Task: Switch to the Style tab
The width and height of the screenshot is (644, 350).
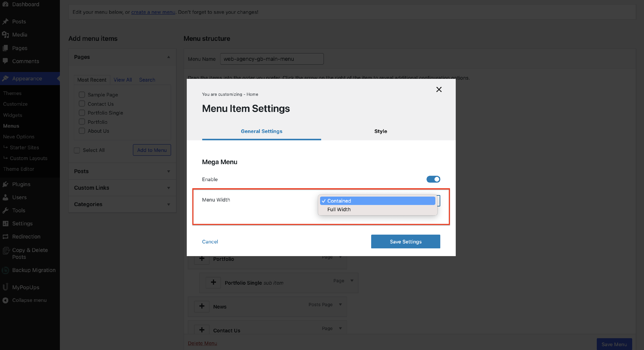Action: coord(381,131)
